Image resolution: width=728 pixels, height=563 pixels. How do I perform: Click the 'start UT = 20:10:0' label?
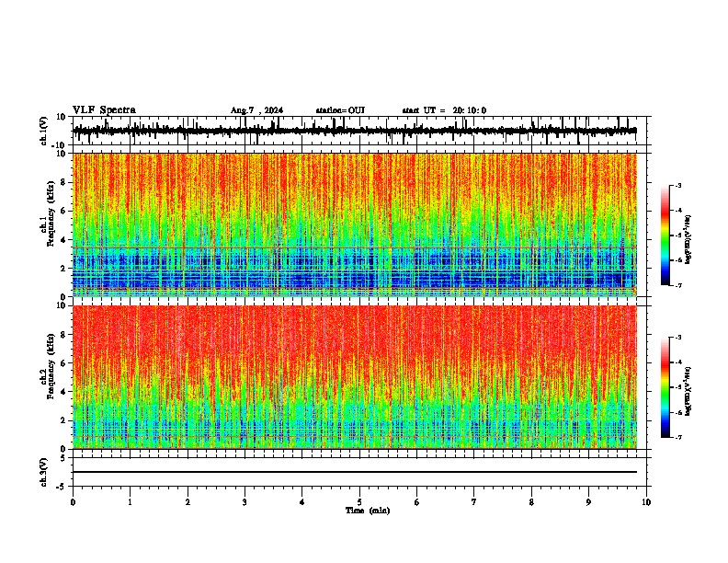(444, 110)
